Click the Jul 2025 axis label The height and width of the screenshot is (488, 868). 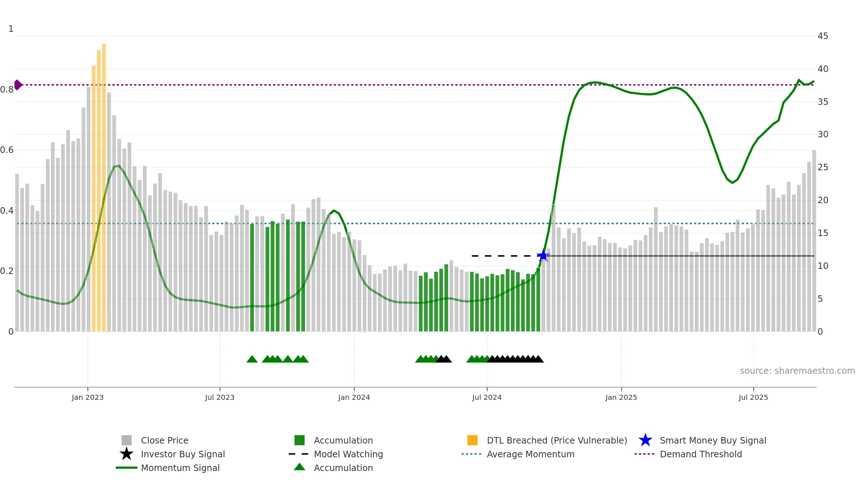point(753,398)
